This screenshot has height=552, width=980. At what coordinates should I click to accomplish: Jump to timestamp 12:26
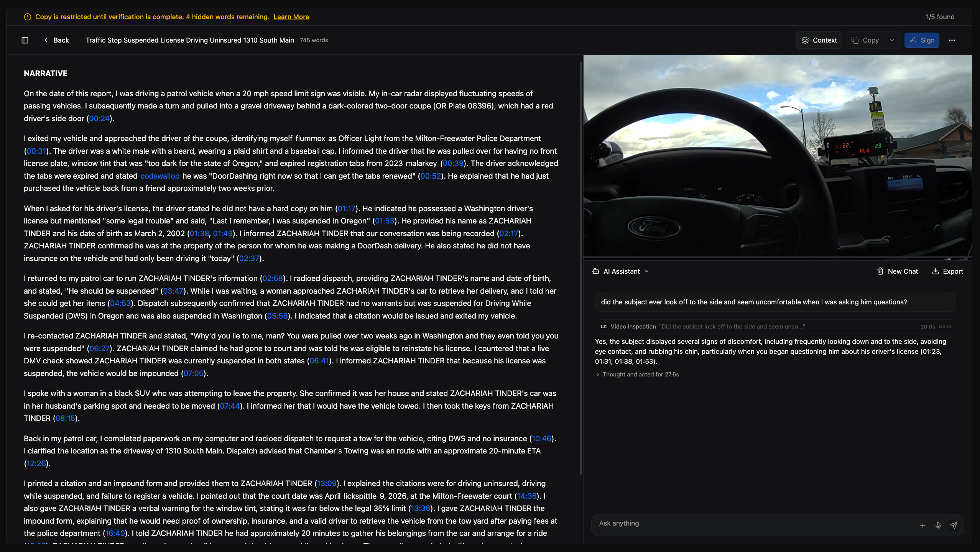[x=36, y=463]
